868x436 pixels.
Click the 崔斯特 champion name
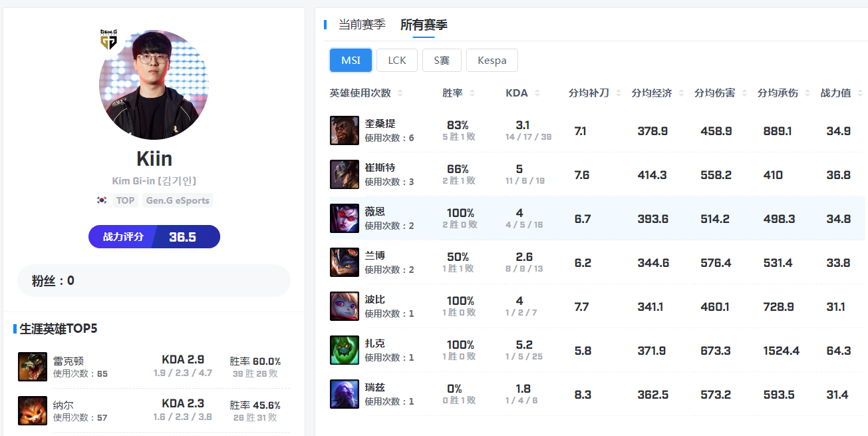[380, 168]
